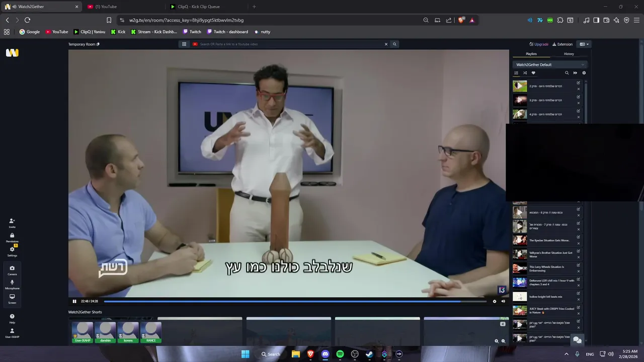
Task: Edit the 'hollow knight lofi beats mix' entry
Action: click(x=578, y=294)
